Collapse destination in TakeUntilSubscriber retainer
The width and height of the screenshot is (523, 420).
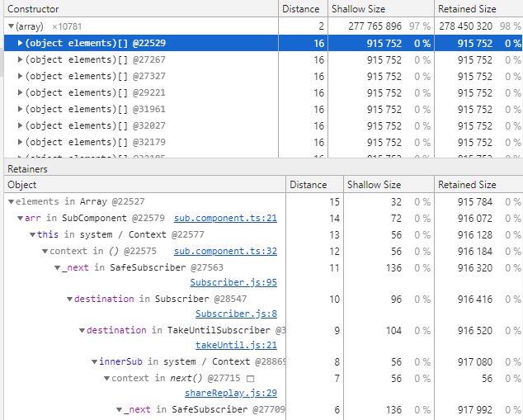82,330
